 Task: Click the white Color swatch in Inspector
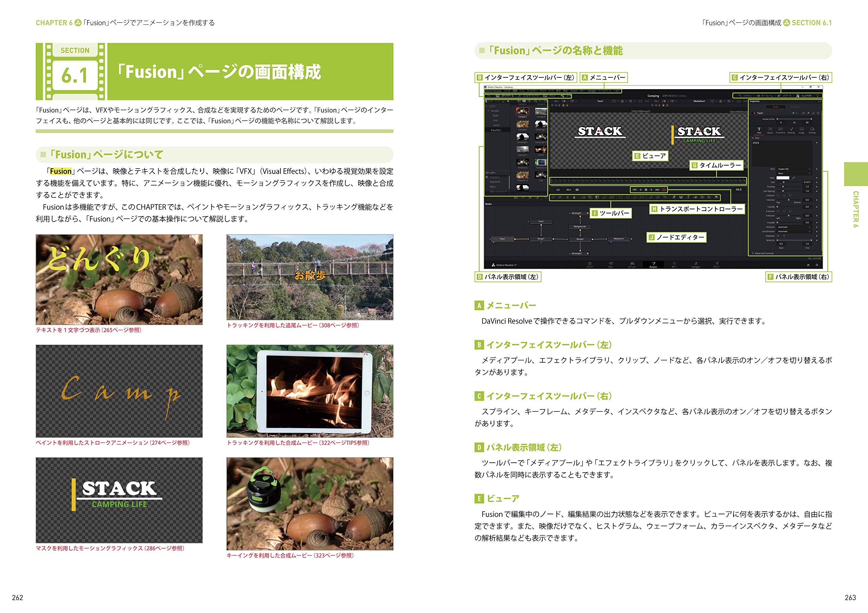coord(783,178)
